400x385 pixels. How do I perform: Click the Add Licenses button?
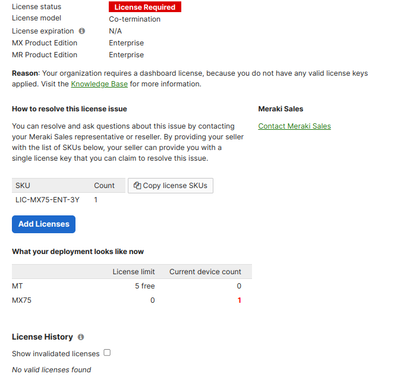click(44, 224)
